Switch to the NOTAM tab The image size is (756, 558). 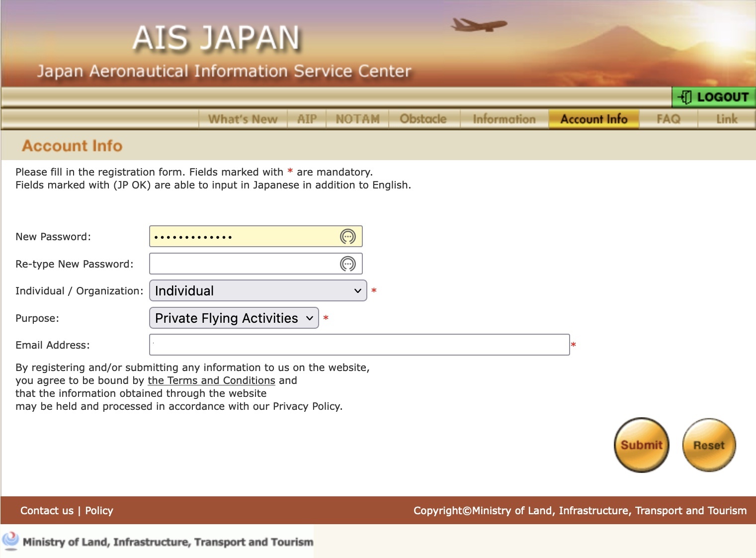coord(357,119)
